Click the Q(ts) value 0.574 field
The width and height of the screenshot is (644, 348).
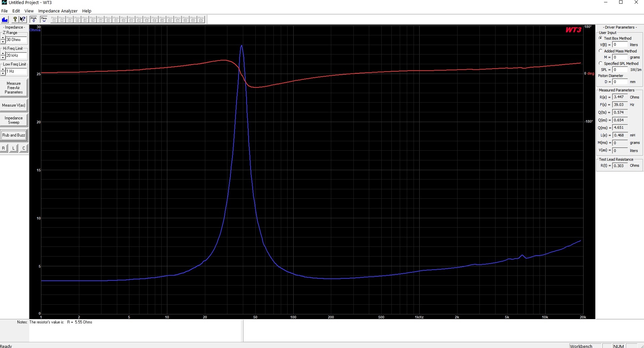point(620,112)
